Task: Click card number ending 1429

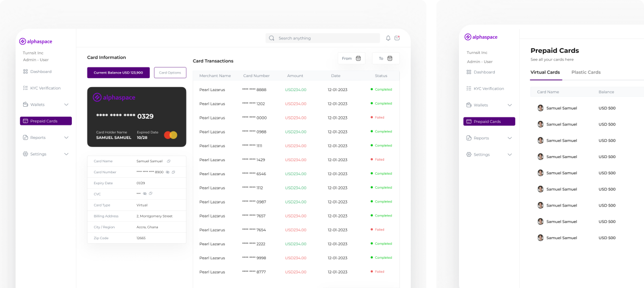Action: [x=254, y=160]
